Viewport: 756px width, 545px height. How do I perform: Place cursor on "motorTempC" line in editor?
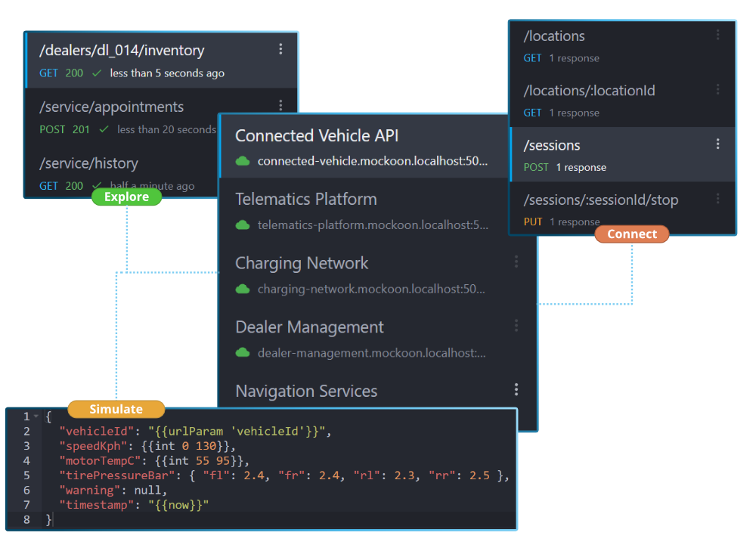pos(153,460)
